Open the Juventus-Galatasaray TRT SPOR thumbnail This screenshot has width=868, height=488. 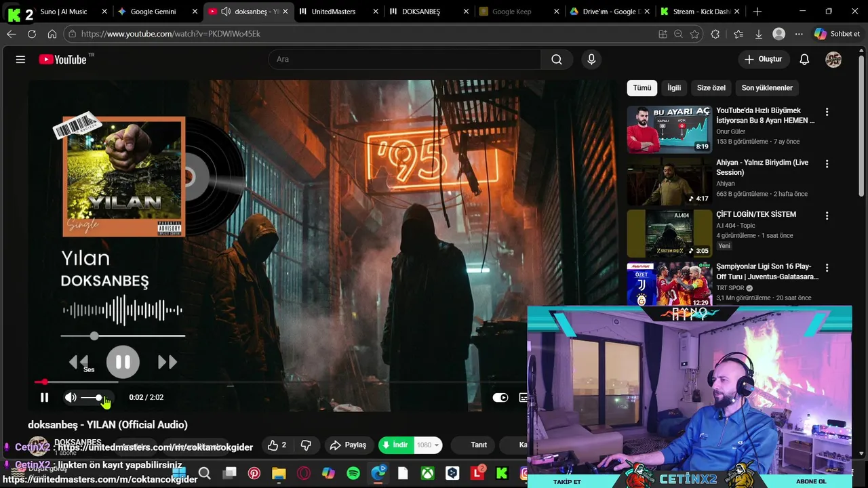point(669,284)
